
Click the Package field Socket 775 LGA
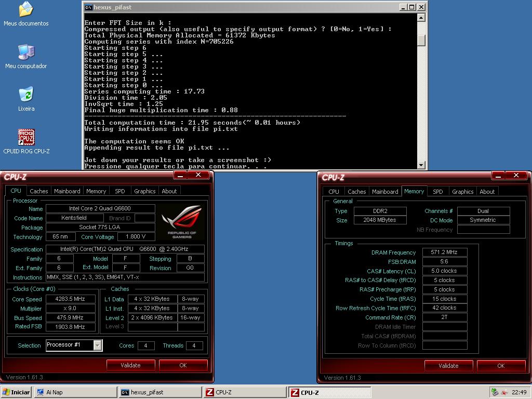coord(100,227)
